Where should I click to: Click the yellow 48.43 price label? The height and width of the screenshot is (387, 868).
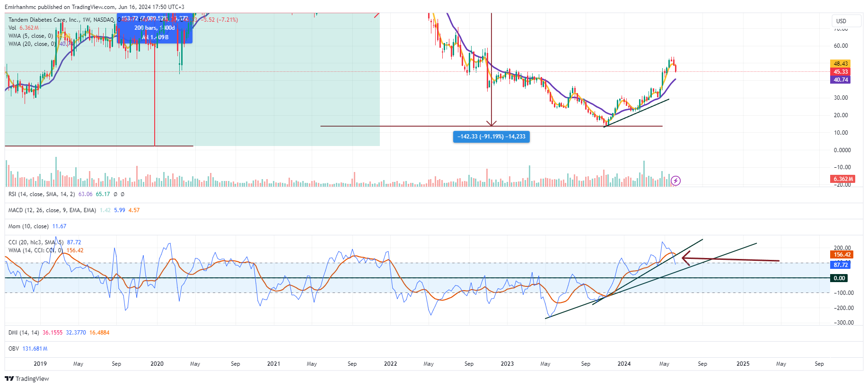point(841,64)
